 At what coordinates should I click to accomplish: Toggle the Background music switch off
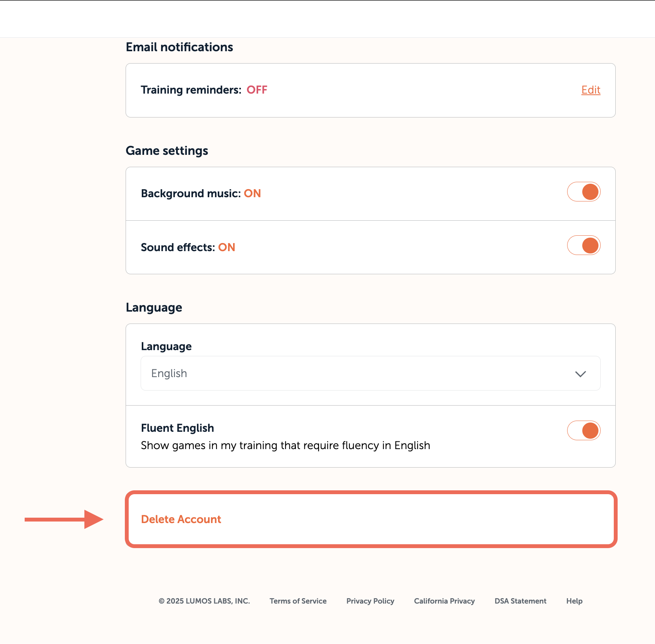click(x=583, y=192)
